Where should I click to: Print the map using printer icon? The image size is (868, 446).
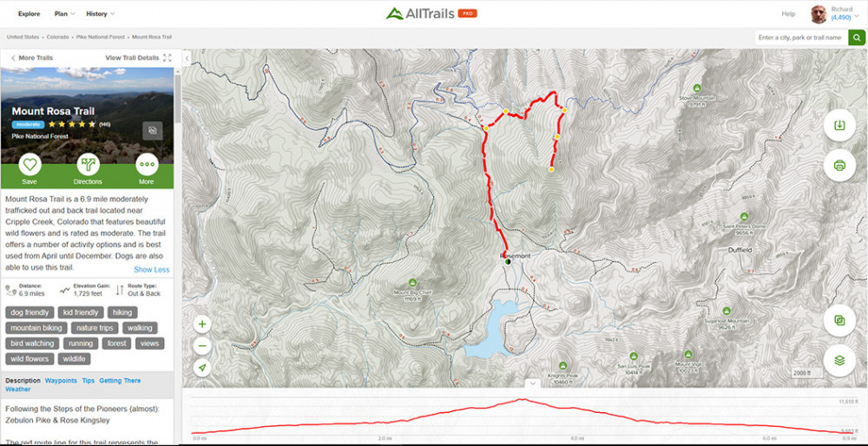tap(839, 165)
